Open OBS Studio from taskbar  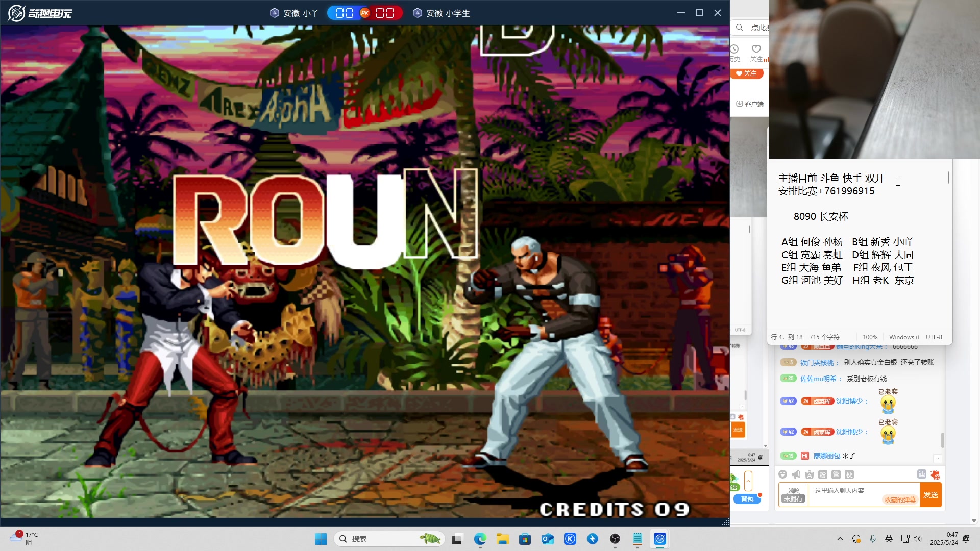point(615,539)
